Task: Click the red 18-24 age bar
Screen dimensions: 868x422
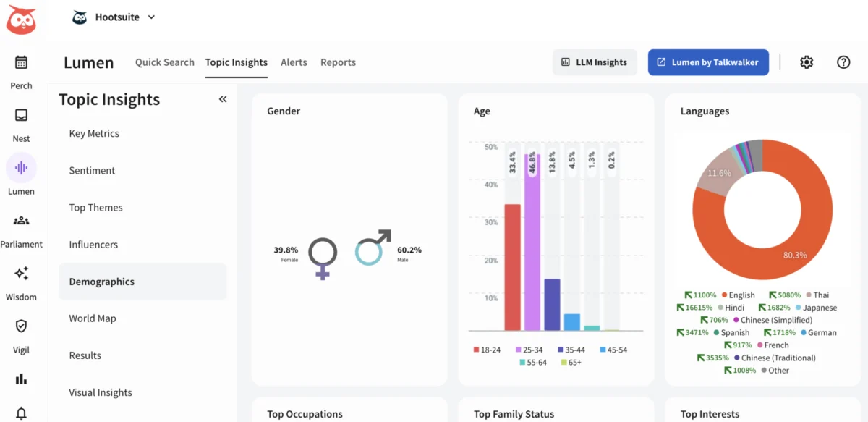Action: tap(512, 267)
